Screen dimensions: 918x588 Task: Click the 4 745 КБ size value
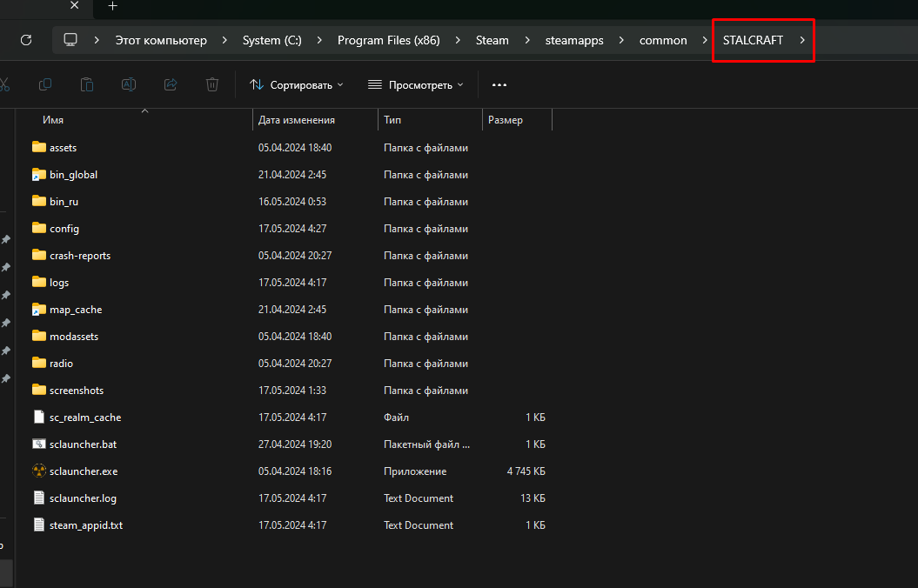pyautogui.click(x=526, y=471)
